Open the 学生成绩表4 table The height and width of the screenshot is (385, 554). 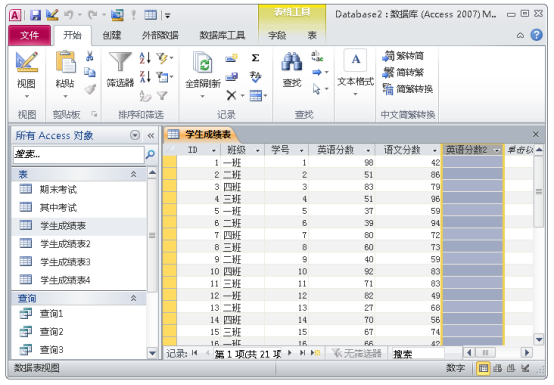79,280
